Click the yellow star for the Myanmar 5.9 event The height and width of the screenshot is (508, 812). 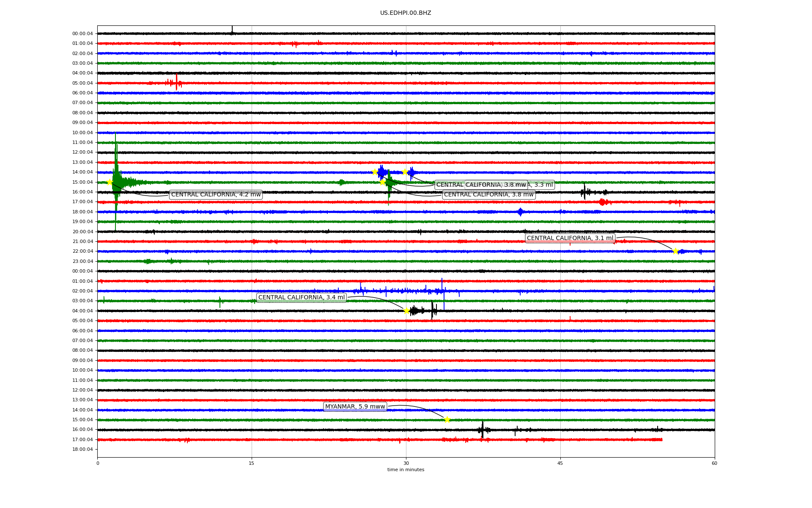pyautogui.click(x=447, y=420)
